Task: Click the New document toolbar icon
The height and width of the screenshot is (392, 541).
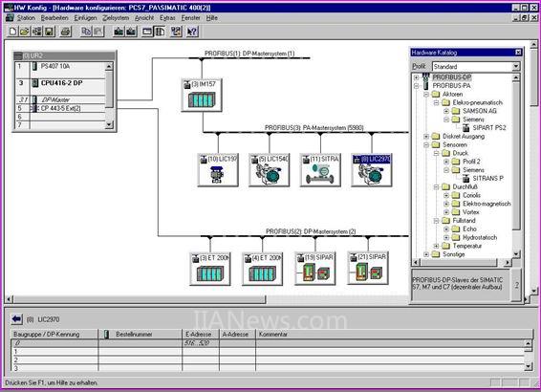Action: [12, 32]
